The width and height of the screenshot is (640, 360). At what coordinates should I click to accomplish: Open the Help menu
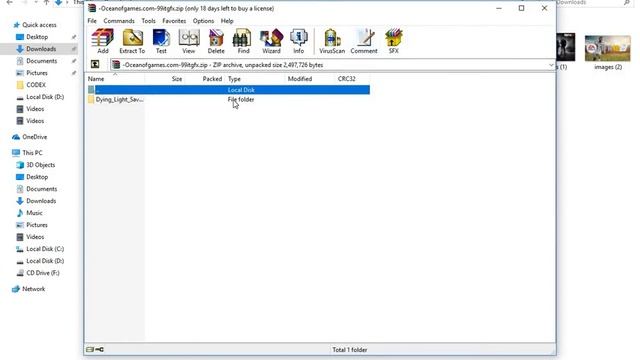coord(227,21)
